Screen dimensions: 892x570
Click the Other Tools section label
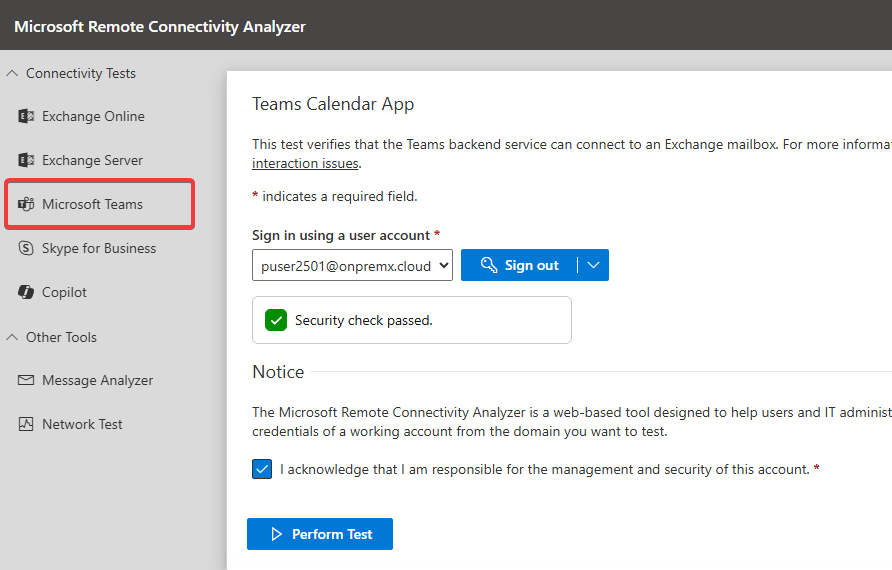[x=61, y=337]
